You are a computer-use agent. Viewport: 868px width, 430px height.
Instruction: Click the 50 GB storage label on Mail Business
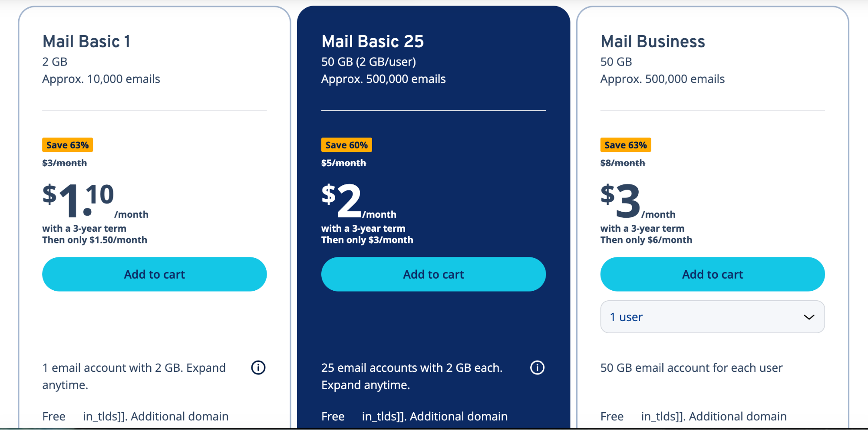616,62
